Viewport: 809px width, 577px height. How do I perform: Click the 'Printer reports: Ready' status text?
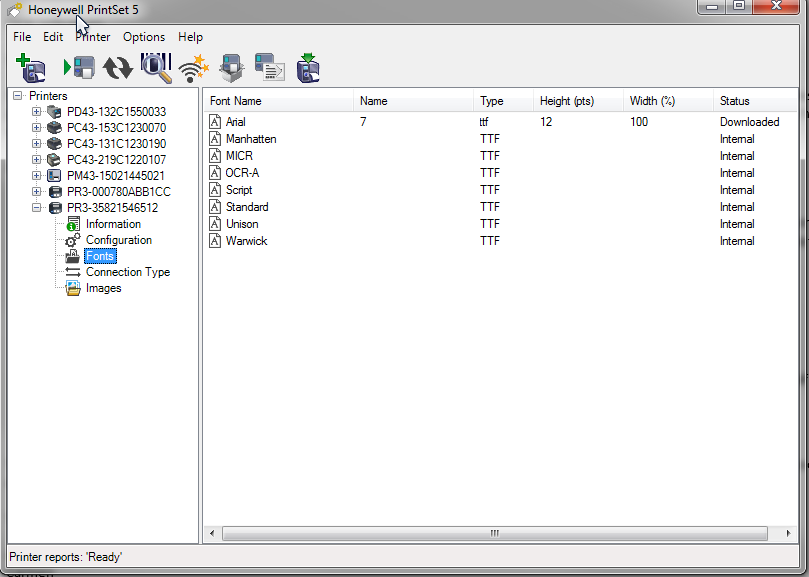click(66, 557)
